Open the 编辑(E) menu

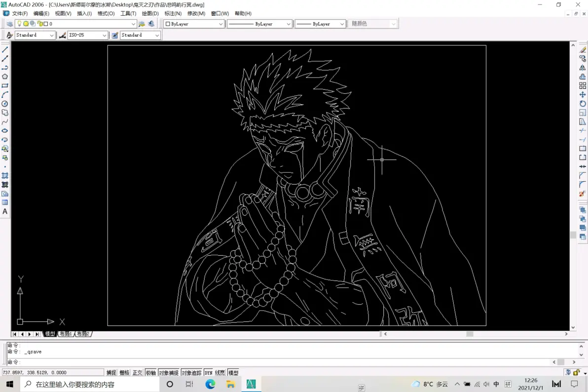coord(41,13)
